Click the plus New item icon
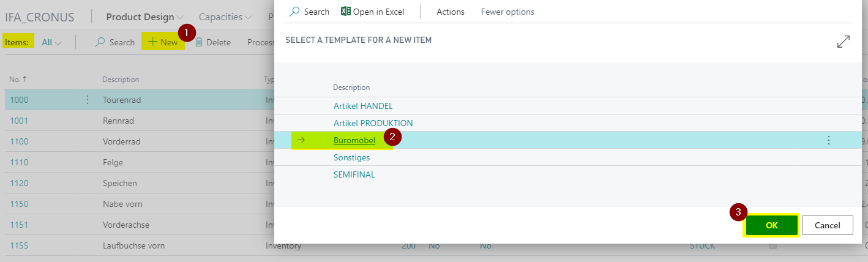The image size is (868, 262). tap(153, 42)
